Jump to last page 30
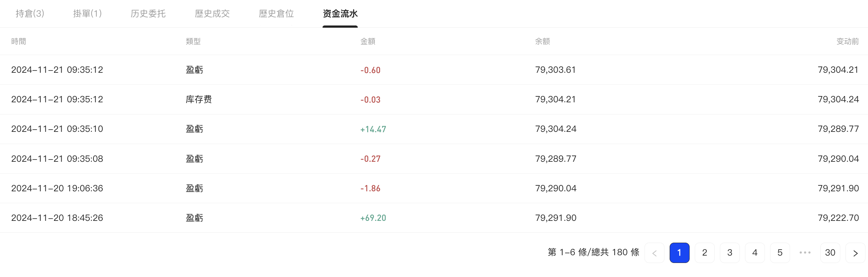 pyautogui.click(x=830, y=253)
